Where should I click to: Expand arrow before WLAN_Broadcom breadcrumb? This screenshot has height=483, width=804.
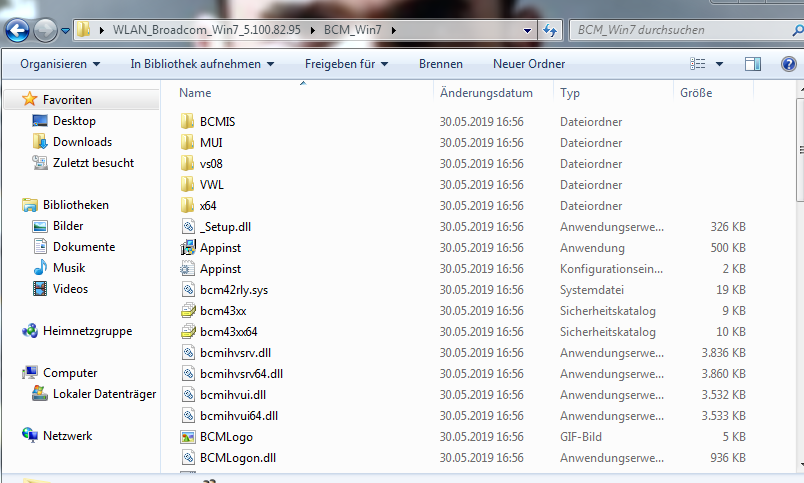tap(102, 30)
